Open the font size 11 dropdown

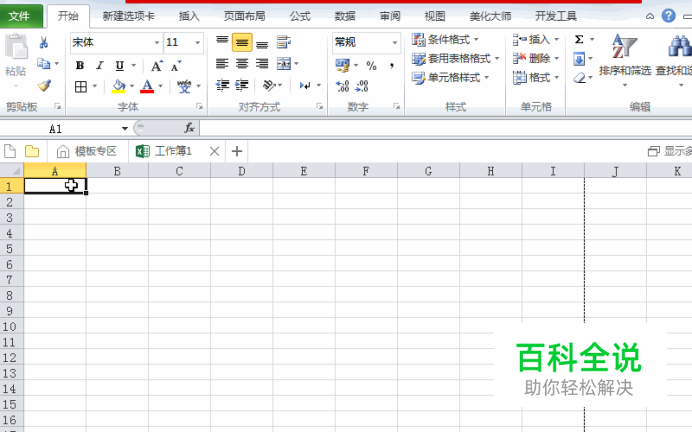(x=197, y=43)
